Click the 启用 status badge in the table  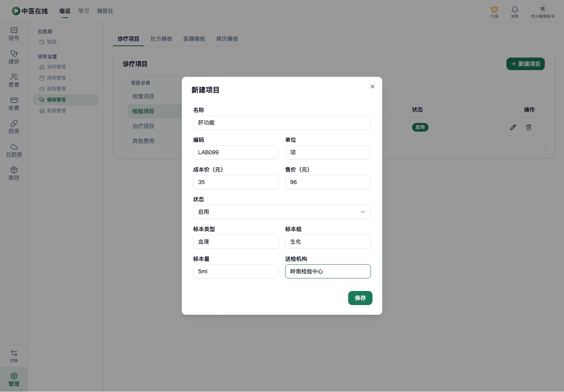[420, 127]
